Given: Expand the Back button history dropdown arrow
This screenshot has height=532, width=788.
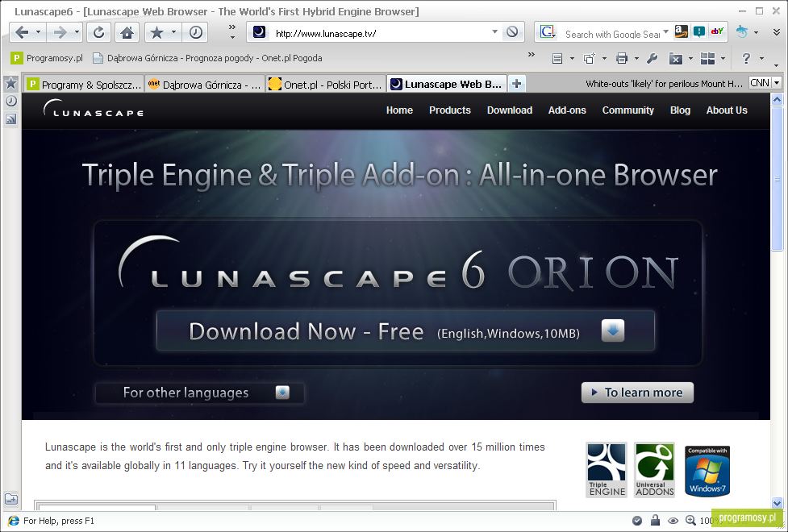Looking at the screenshot, I should click(x=38, y=33).
